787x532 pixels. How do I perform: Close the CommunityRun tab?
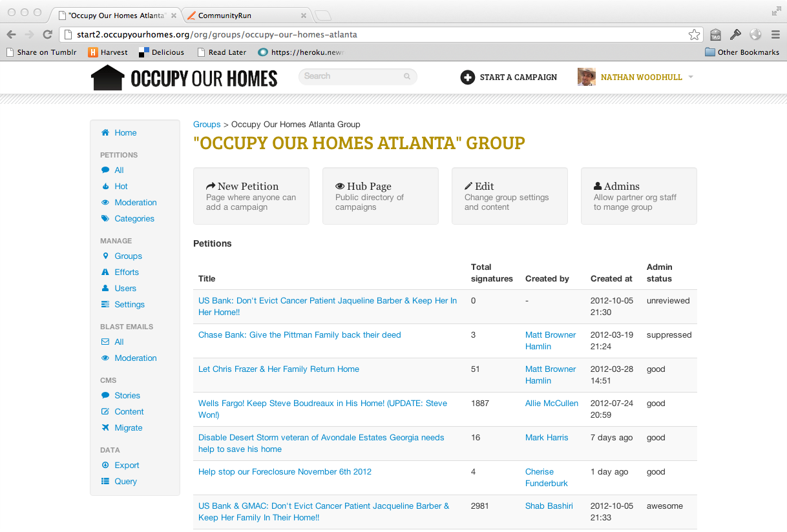click(304, 15)
